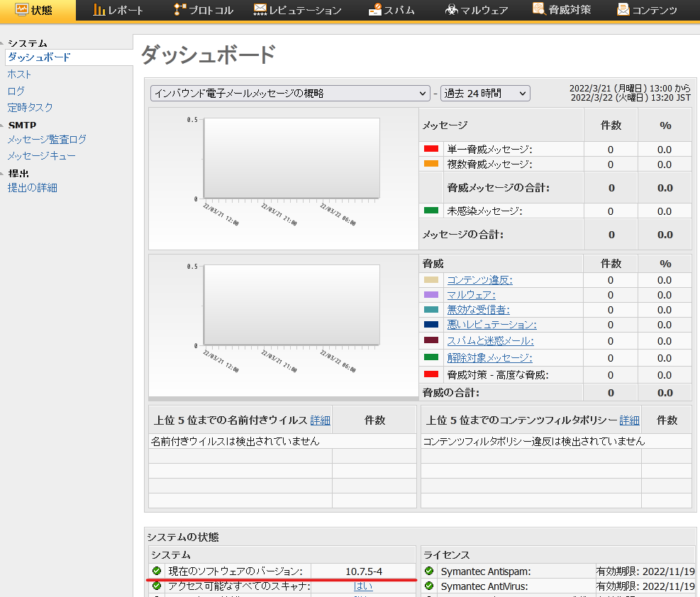The height and width of the screenshot is (597, 700).
Task: Click the レポート bar chart icon
Action: (99, 10)
